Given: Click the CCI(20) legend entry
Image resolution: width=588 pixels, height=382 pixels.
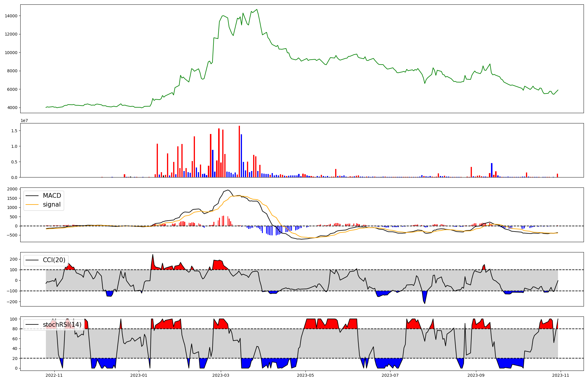Looking at the screenshot, I should pyautogui.click(x=54, y=260).
